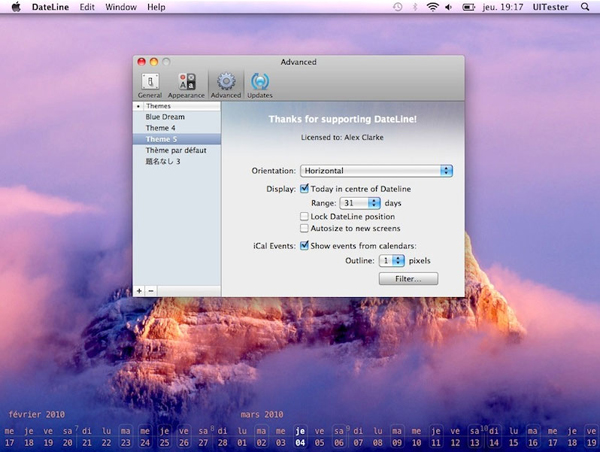Click the février 2010 month label
600x452 pixels.
pos(36,414)
